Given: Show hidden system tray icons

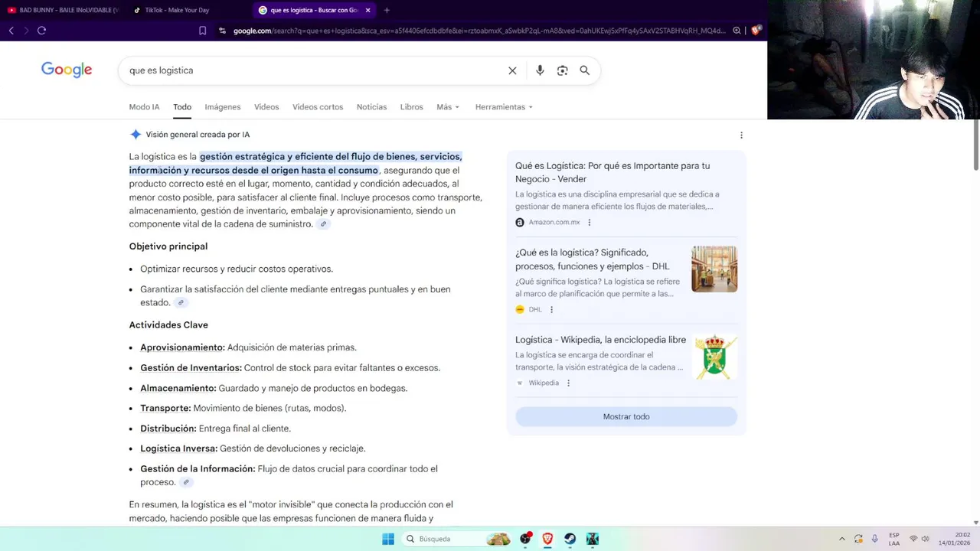Looking at the screenshot, I should click(x=841, y=539).
